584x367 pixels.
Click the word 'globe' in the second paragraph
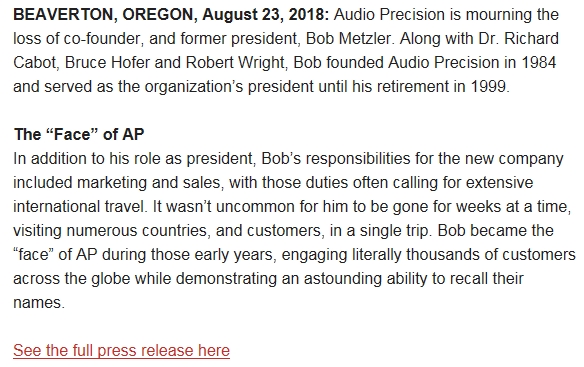(x=111, y=279)
